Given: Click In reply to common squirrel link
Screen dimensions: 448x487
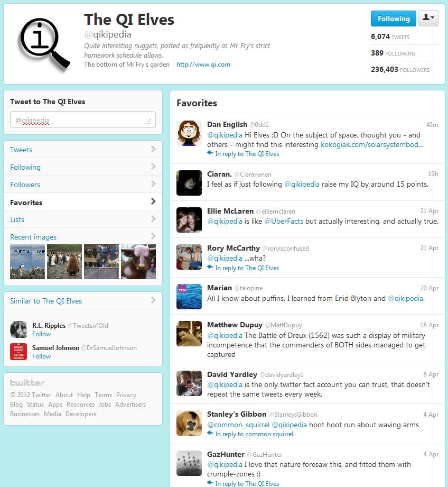Looking at the screenshot, I should 254,434.
